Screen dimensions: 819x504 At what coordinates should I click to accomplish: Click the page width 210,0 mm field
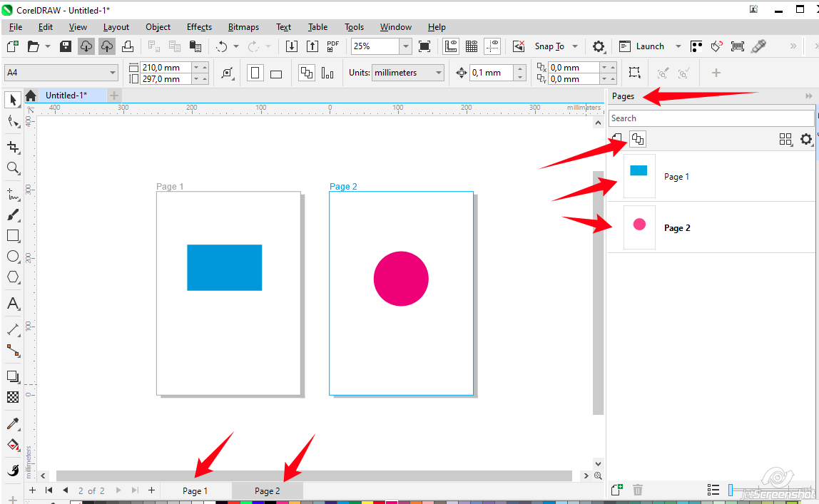(x=167, y=67)
